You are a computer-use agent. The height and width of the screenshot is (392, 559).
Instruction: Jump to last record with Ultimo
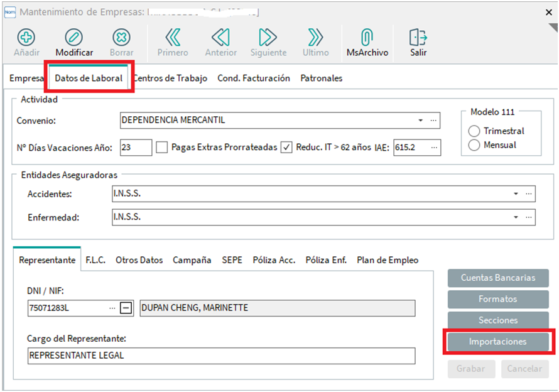[315, 37]
